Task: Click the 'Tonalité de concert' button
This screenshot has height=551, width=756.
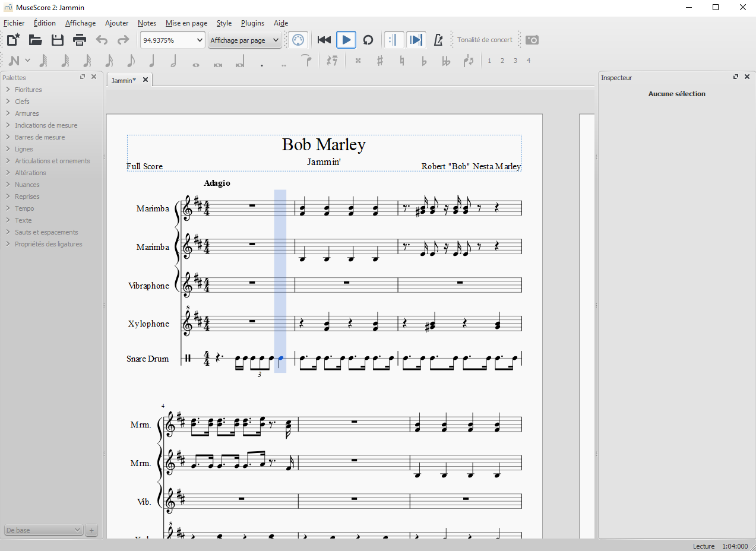Action: coord(485,40)
